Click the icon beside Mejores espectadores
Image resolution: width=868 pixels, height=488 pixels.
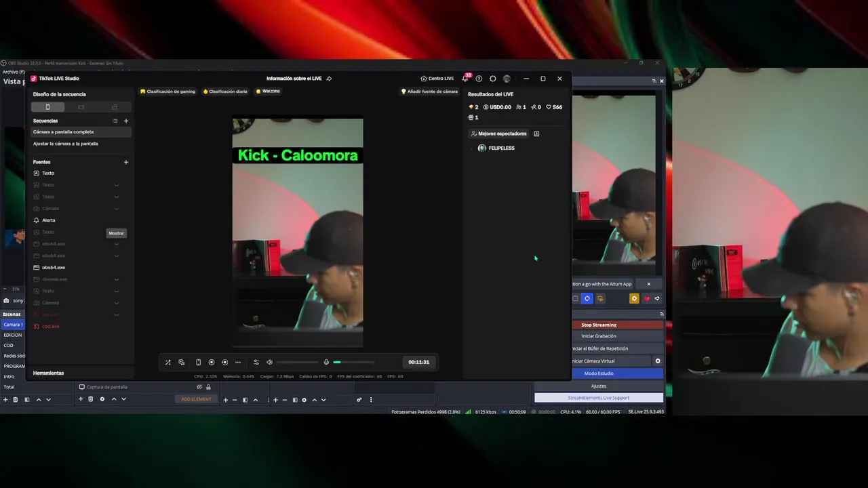click(x=536, y=134)
